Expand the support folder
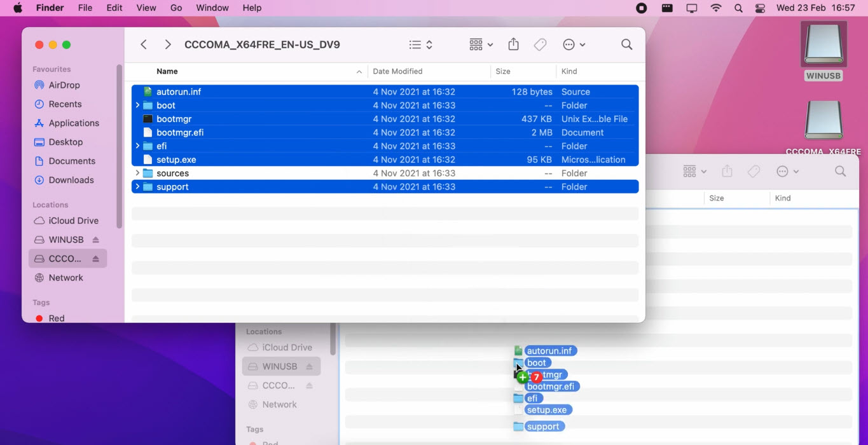The image size is (868, 445). click(137, 187)
